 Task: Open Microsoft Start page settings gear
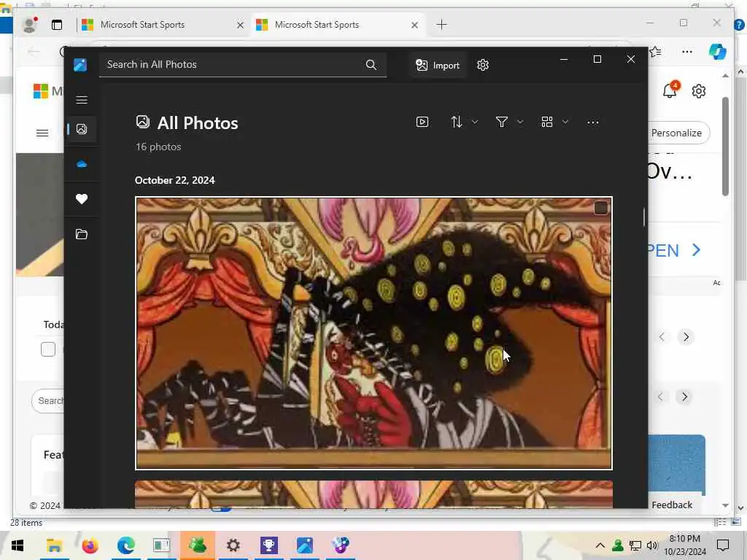[x=698, y=91]
